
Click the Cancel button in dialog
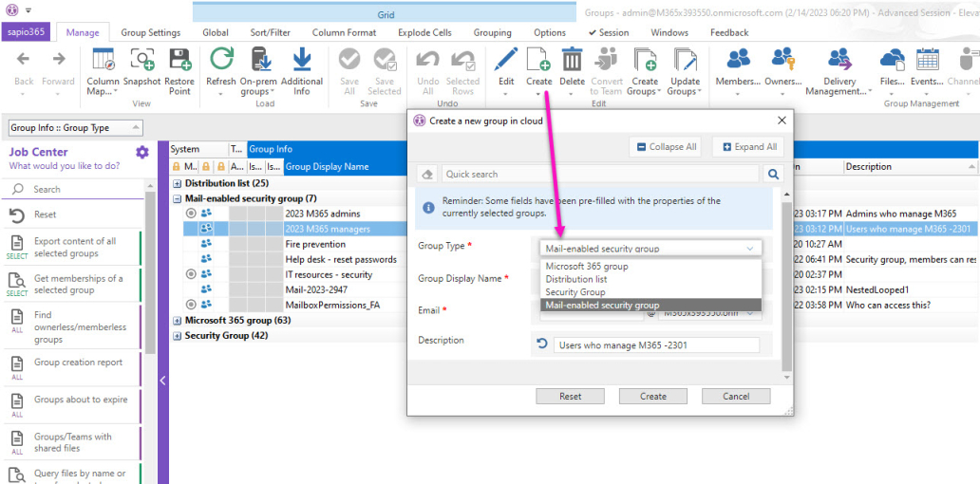tap(736, 397)
